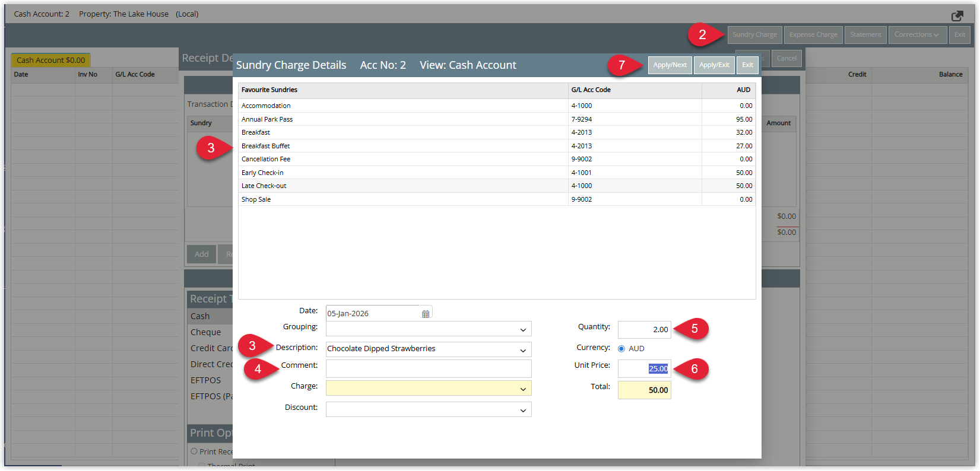Screen dimensions: 980x471
Task: Select the Breakfast Buffet row
Action: [497, 146]
